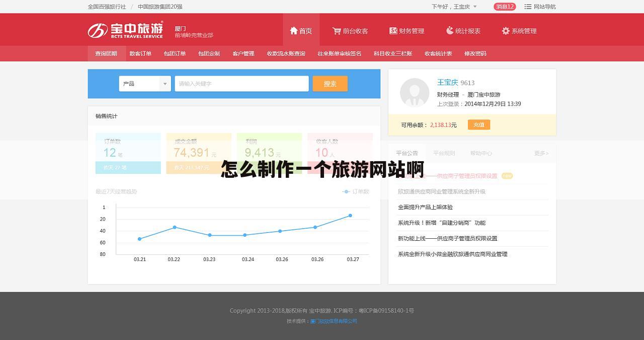The width and height of the screenshot is (644, 340).
Task: Click the 统计报表 pie chart icon
Action: [x=450, y=30]
